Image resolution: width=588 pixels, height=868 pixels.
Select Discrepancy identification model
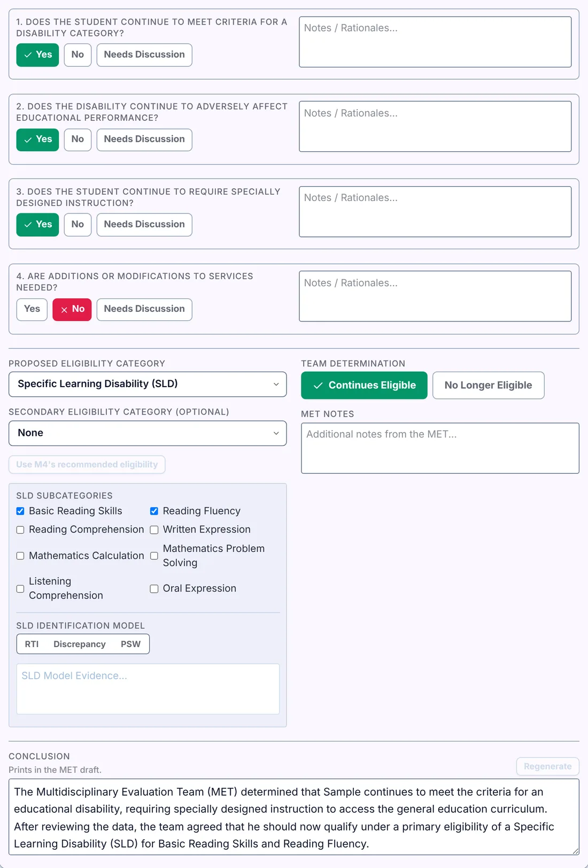click(x=80, y=644)
